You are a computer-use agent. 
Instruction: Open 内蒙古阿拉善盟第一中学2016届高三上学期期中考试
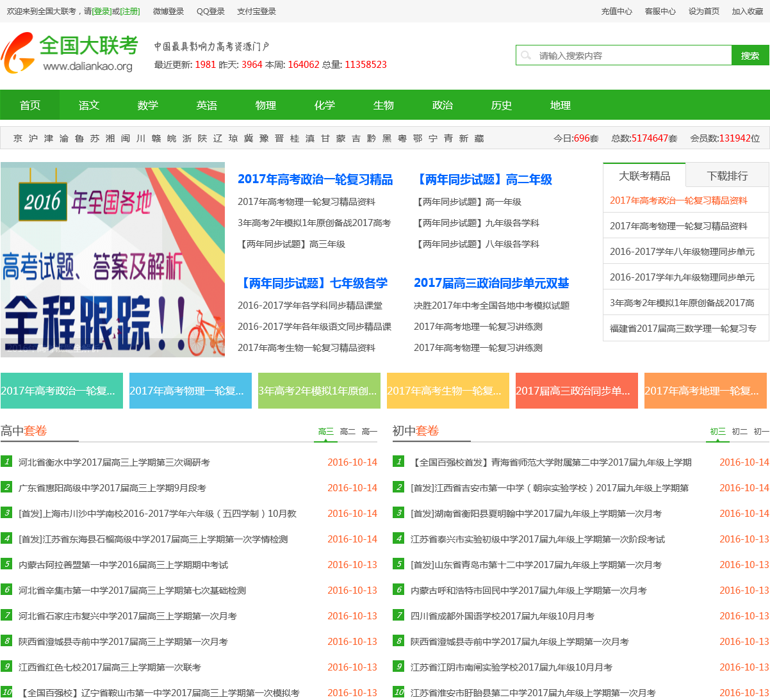123,565
